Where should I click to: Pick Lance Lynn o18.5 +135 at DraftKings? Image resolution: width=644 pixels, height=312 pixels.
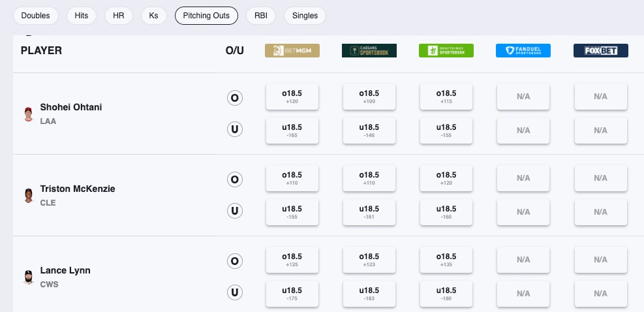[x=446, y=260]
